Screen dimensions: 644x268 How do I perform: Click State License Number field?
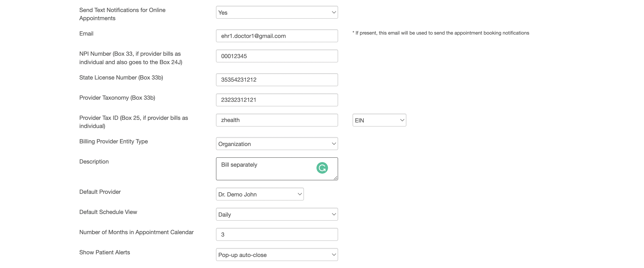click(277, 80)
